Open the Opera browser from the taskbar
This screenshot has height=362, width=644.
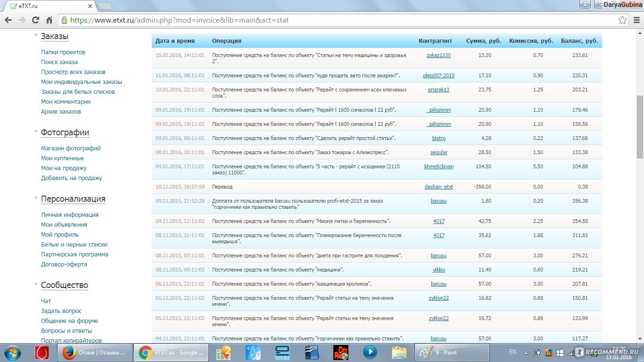pyautogui.click(x=41, y=352)
